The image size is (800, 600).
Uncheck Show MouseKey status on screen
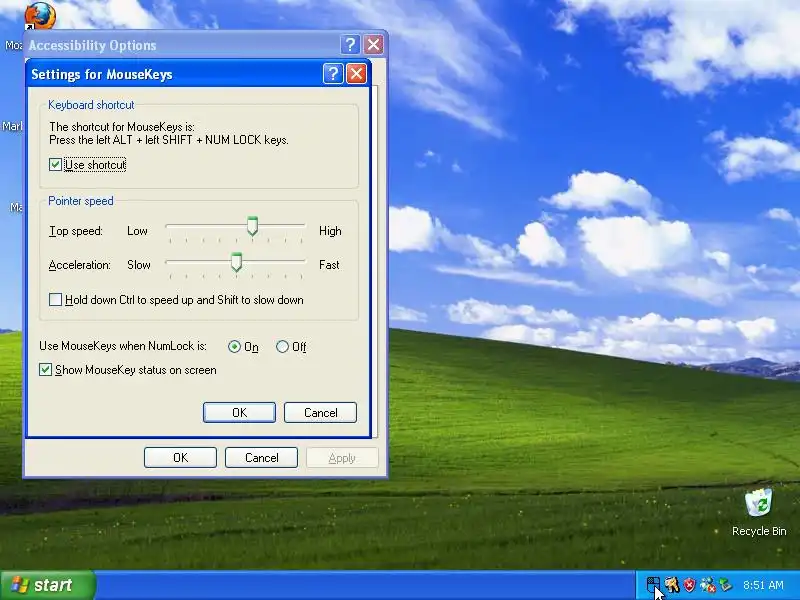45,370
